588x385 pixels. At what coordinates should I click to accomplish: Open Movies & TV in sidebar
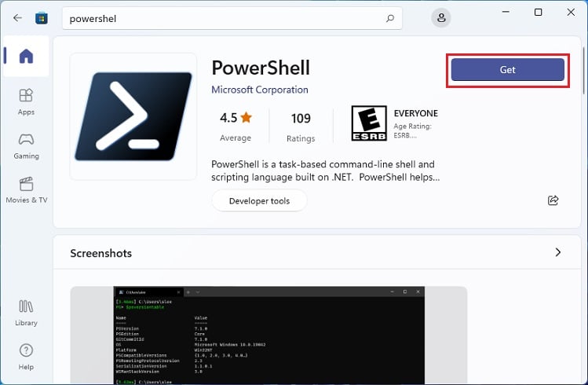(x=26, y=190)
